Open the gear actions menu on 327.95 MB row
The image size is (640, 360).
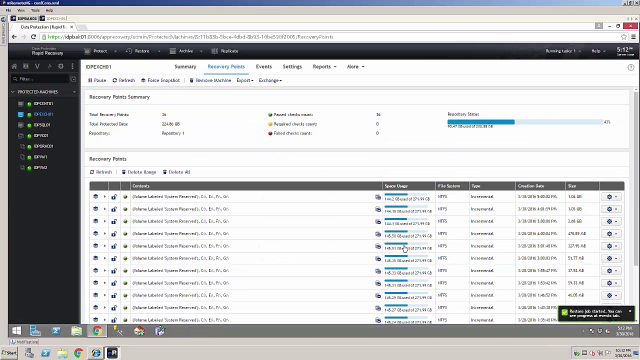[611, 246]
